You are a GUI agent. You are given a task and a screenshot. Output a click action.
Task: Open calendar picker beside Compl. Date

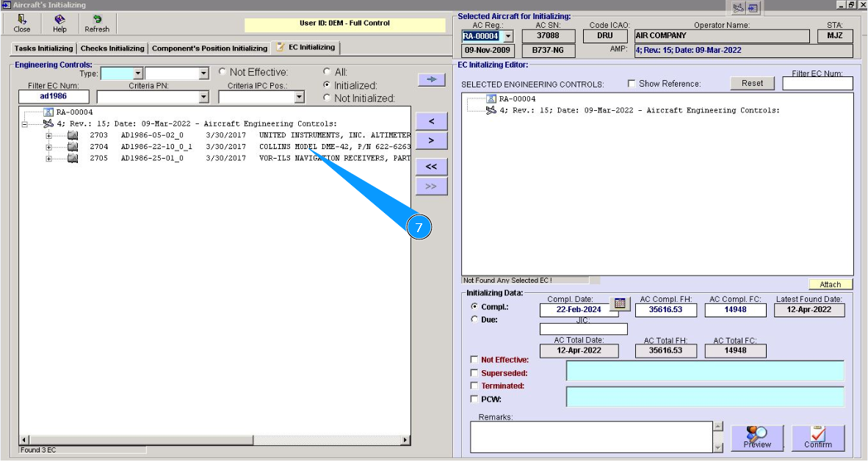[x=620, y=303]
